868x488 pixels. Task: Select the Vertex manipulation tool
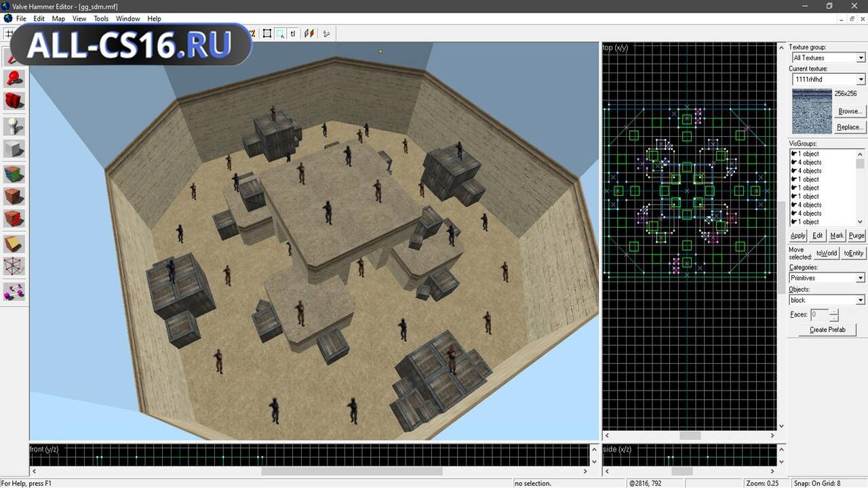(14, 267)
